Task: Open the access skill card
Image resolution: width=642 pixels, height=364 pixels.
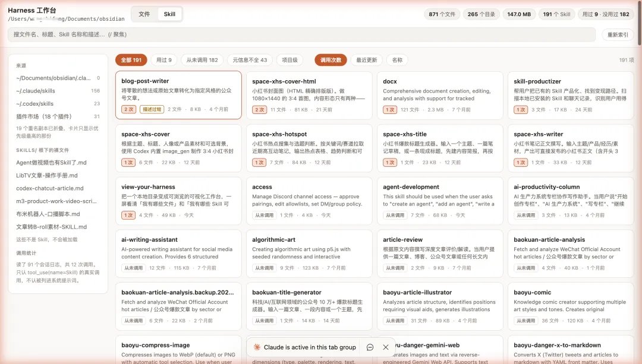Action: tap(309, 201)
